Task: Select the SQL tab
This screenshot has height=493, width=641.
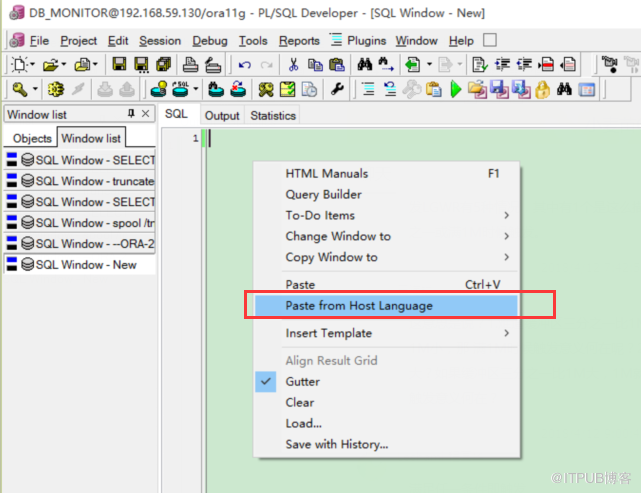Action: pyautogui.click(x=176, y=114)
